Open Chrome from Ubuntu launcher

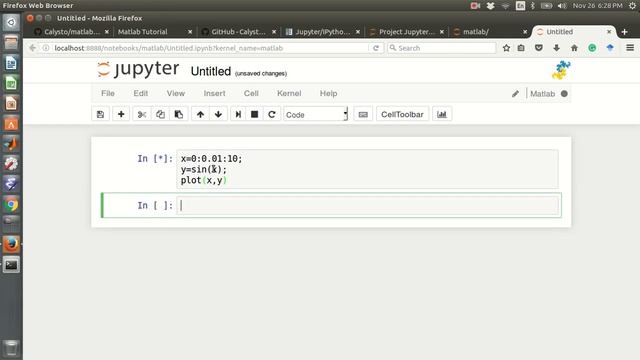tap(11, 204)
